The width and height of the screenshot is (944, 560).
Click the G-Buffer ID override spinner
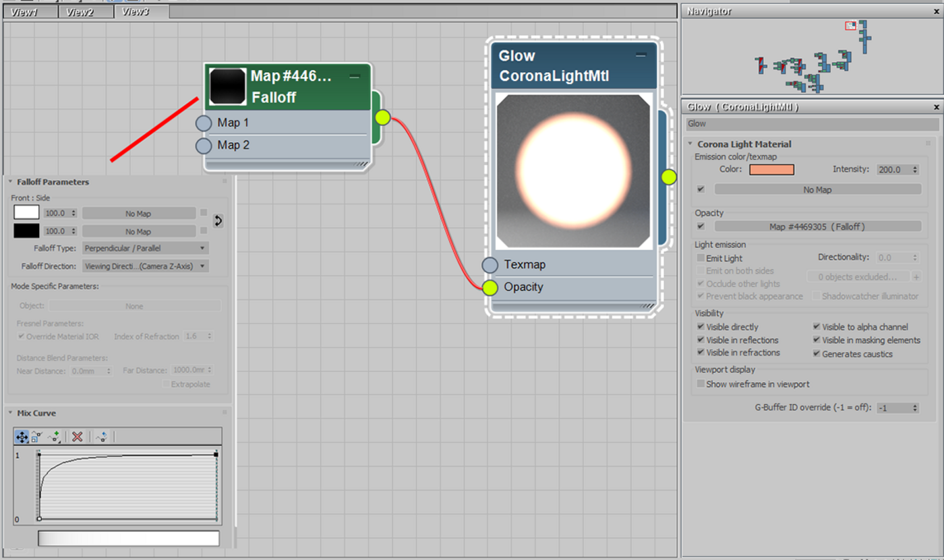(914, 408)
